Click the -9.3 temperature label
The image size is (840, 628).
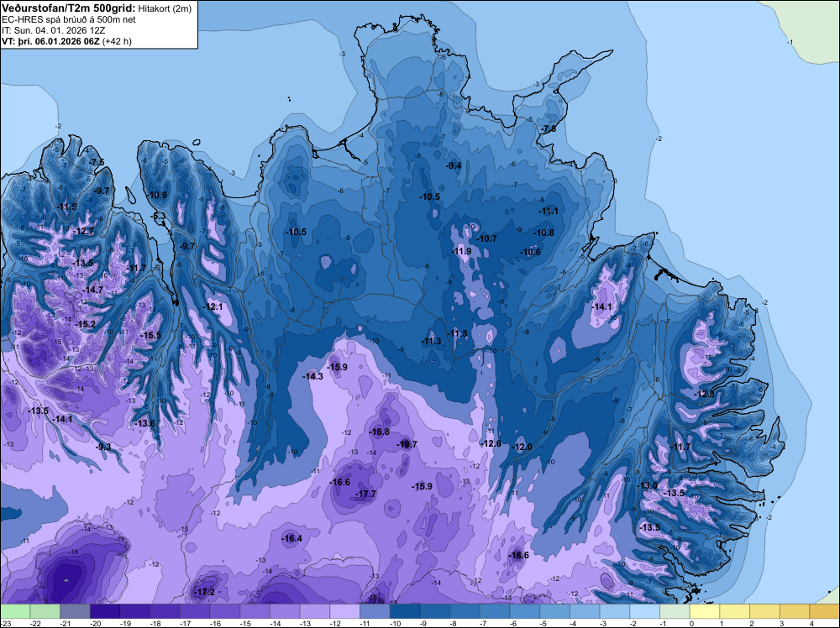[103, 447]
